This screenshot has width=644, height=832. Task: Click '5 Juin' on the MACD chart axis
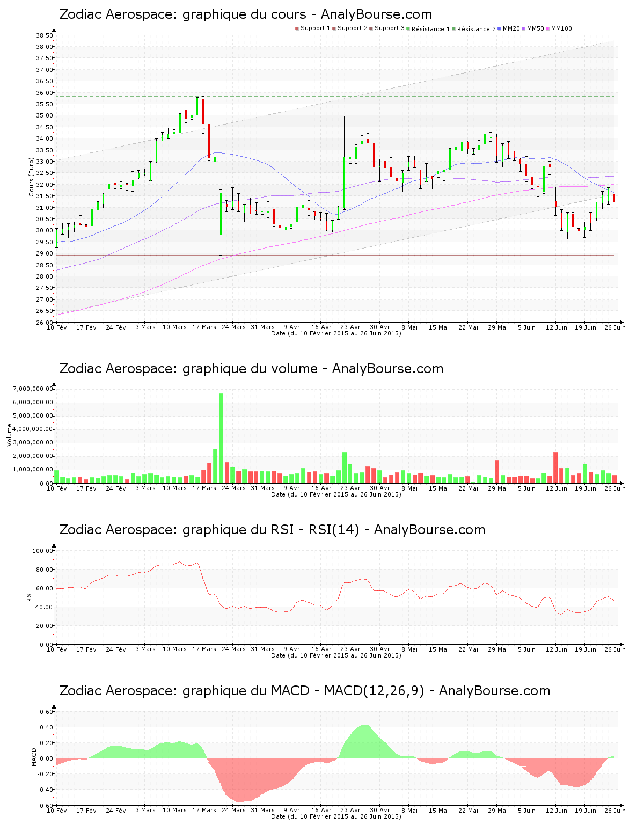527,811
